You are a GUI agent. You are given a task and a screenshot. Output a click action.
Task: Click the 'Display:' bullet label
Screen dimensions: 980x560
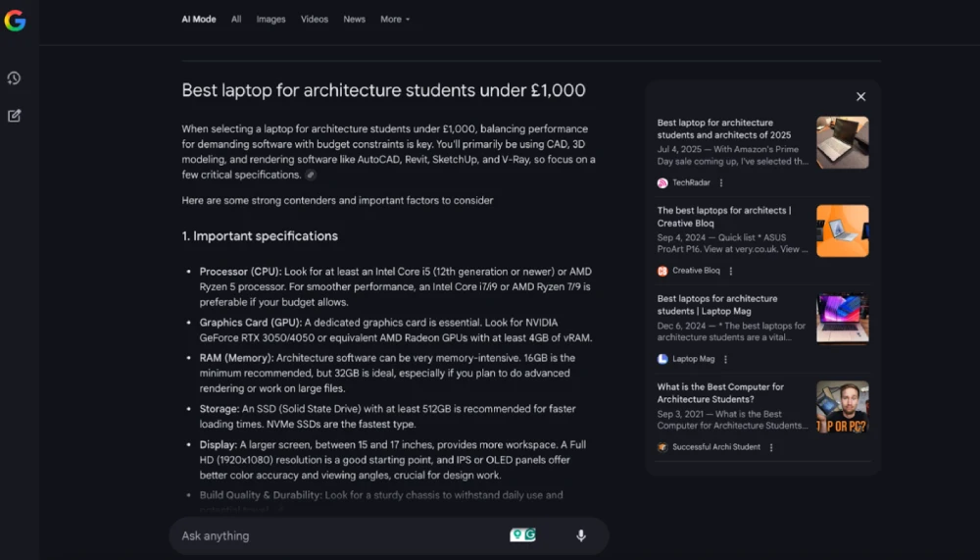pyautogui.click(x=219, y=445)
